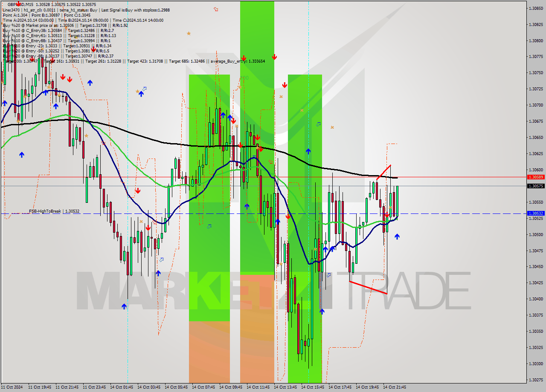Click the 'average_Buy_entry: 1.303654' text
Image resolution: width=546 pixels, height=392 pixels.
point(238,61)
